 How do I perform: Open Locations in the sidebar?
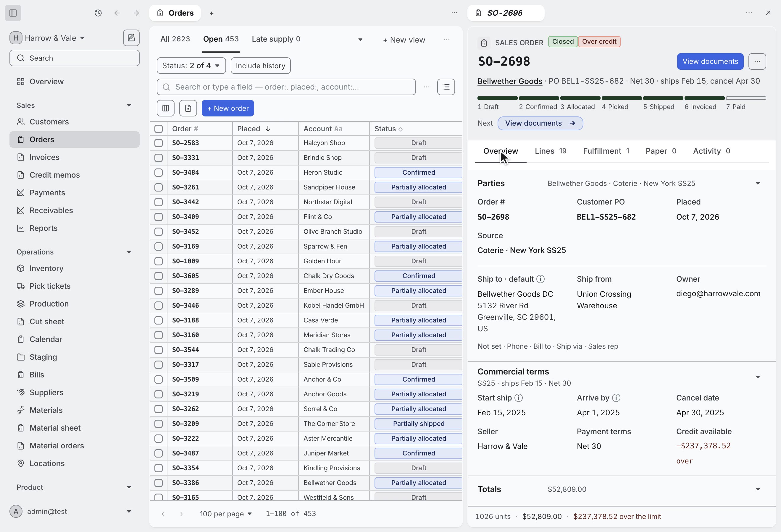point(75,463)
